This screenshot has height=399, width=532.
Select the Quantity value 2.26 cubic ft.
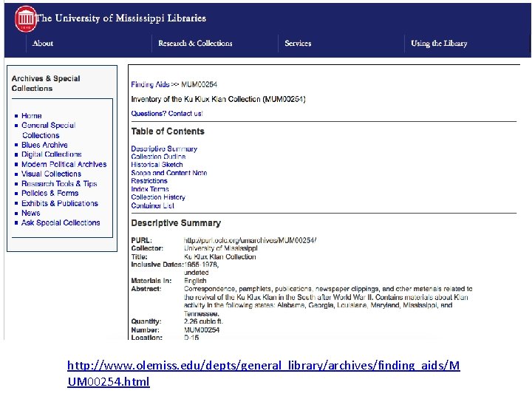pos(203,321)
